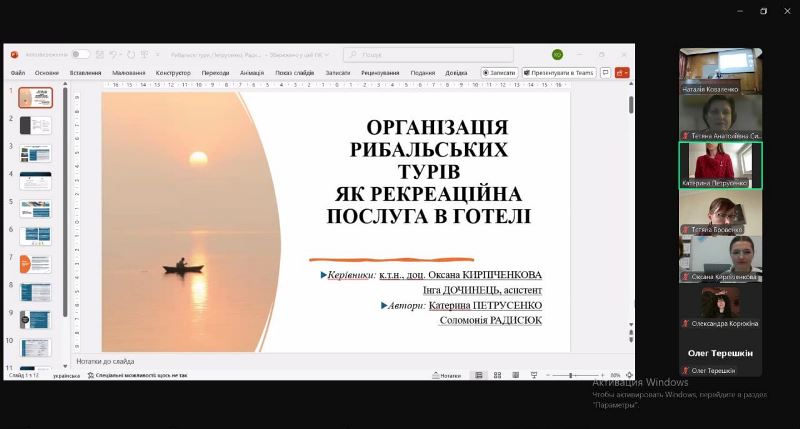Click the zoom slider in status bar
800x429 pixels.
click(572, 376)
